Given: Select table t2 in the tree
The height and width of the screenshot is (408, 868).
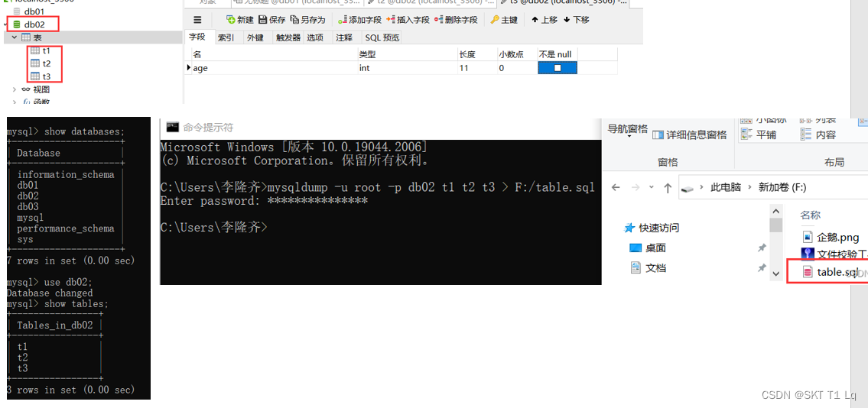Looking at the screenshot, I should [x=41, y=63].
